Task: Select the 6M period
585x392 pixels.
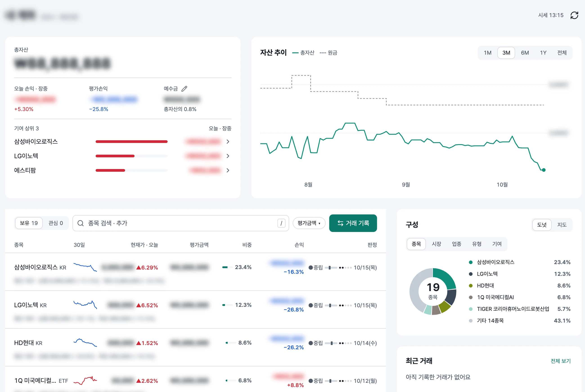Action: pos(525,53)
